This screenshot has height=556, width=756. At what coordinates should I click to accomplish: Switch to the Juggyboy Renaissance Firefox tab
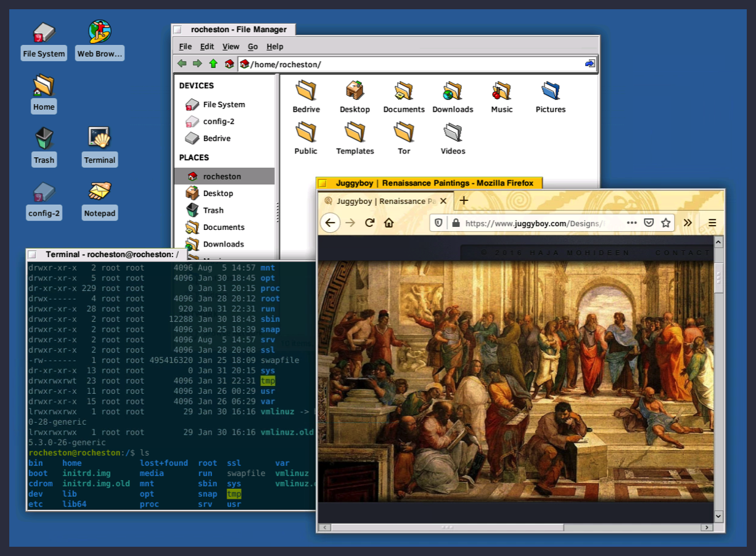(x=387, y=201)
